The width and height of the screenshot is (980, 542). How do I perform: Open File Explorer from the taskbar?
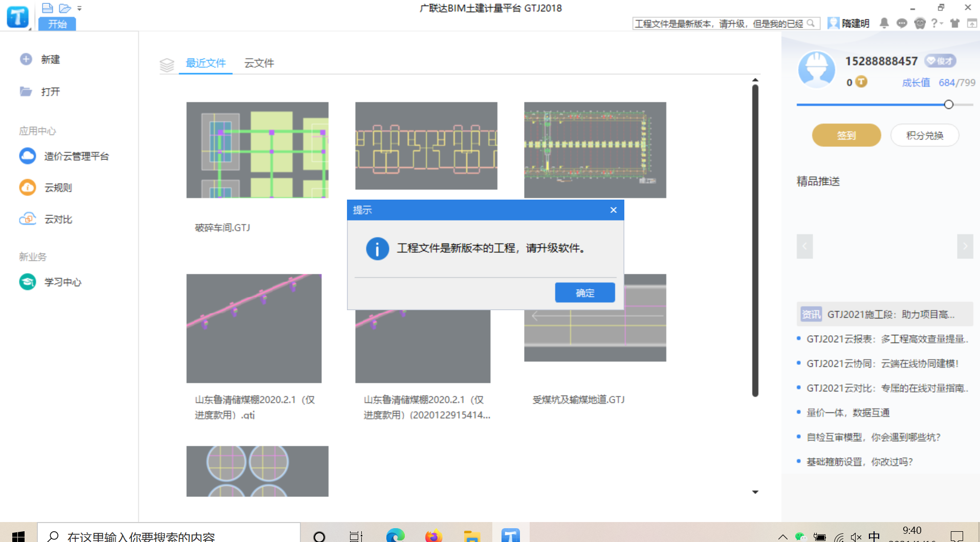(x=472, y=535)
